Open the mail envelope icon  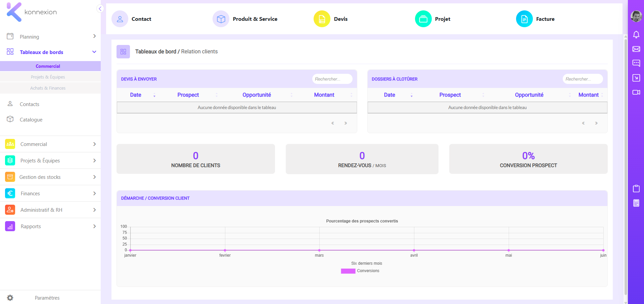tap(636, 49)
